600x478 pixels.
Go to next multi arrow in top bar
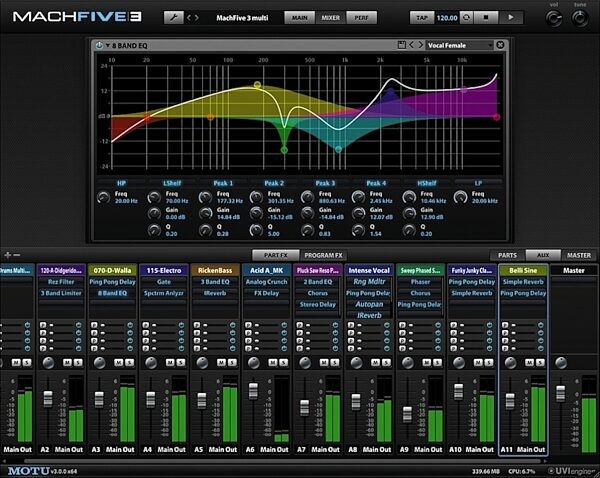pyautogui.click(x=197, y=18)
